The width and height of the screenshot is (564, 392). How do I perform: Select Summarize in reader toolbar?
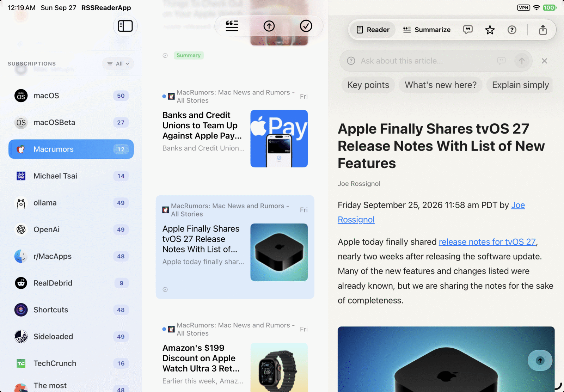tap(427, 30)
